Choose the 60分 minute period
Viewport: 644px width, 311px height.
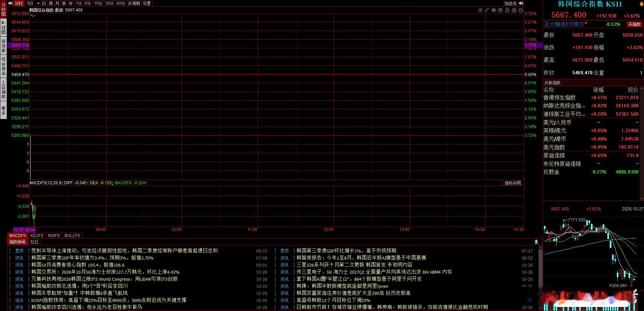pos(121,3)
